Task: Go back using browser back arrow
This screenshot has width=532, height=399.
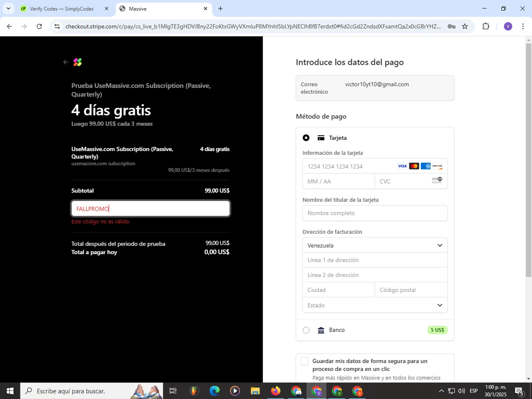Action: 10,26
